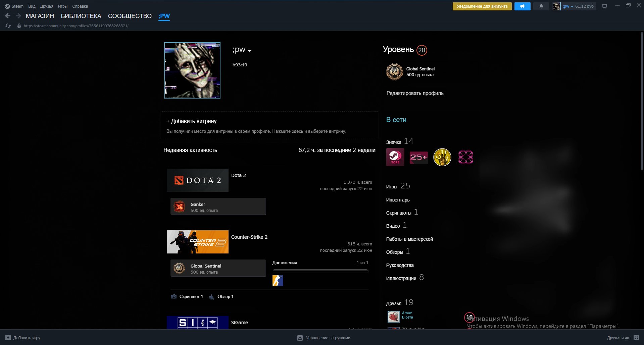Click Global Sentinel badge icon near level

[x=395, y=72]
